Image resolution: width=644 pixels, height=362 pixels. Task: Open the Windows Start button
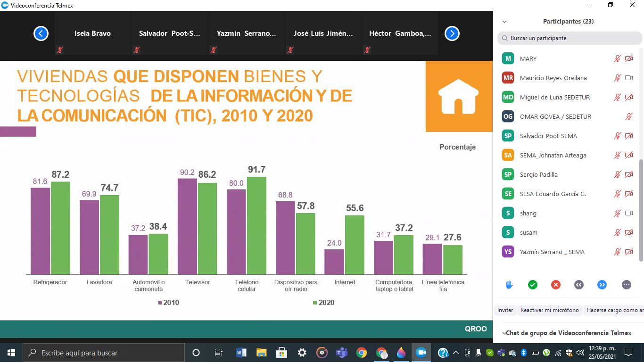click(11, 352)
